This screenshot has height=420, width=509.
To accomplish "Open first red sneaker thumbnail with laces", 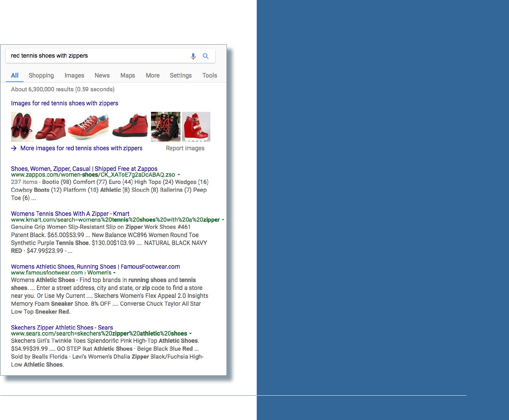I will coord(22,127).
